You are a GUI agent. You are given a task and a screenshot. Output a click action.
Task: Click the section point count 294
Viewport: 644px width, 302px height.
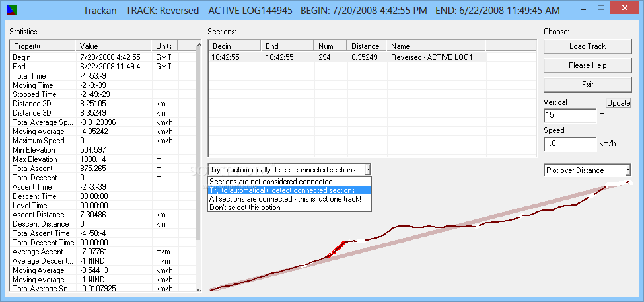(x=324, y=57)
